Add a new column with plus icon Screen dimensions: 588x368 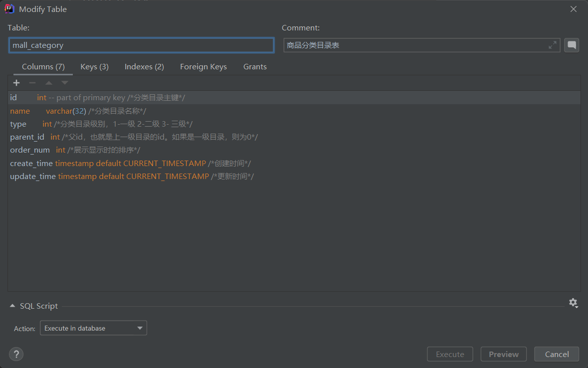coord(16,83)
